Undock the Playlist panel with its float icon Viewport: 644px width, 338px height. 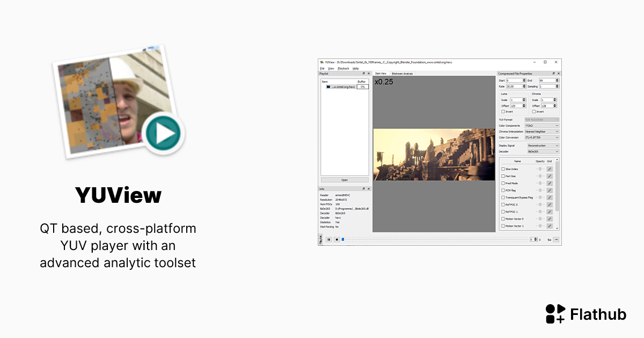pyautogui.click(x=364, y=74)
